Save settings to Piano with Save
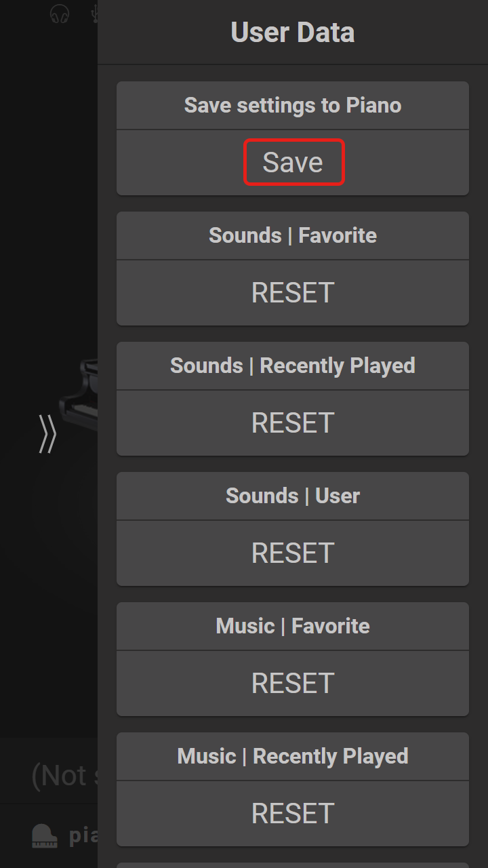This screenshot has width=488, height=868. (294, 162)
